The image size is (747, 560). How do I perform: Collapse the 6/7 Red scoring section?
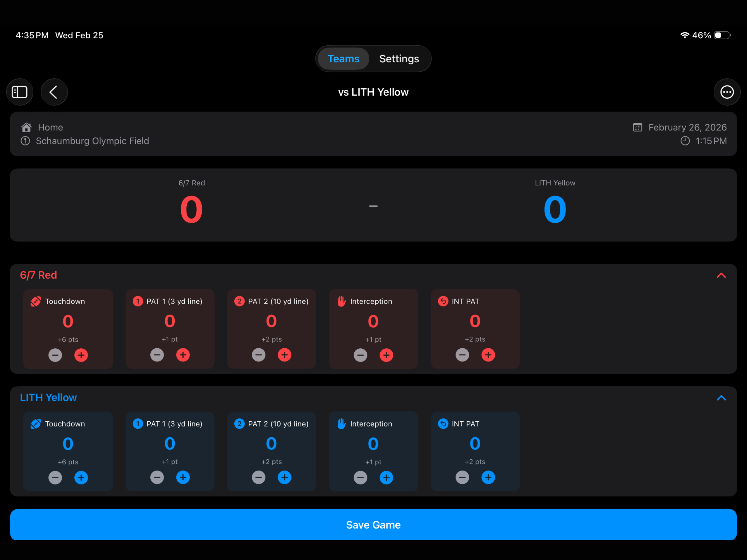pos(721,275)
